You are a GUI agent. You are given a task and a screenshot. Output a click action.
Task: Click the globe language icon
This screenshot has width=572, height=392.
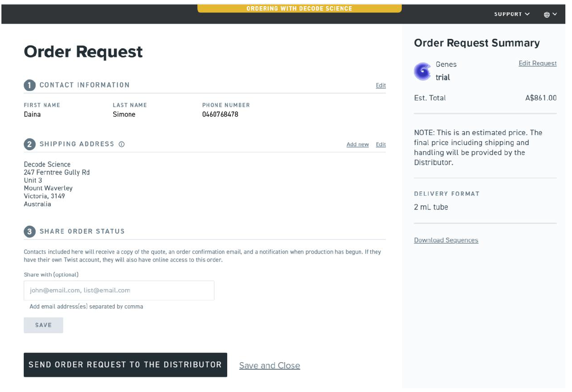(x=547, y=15)
